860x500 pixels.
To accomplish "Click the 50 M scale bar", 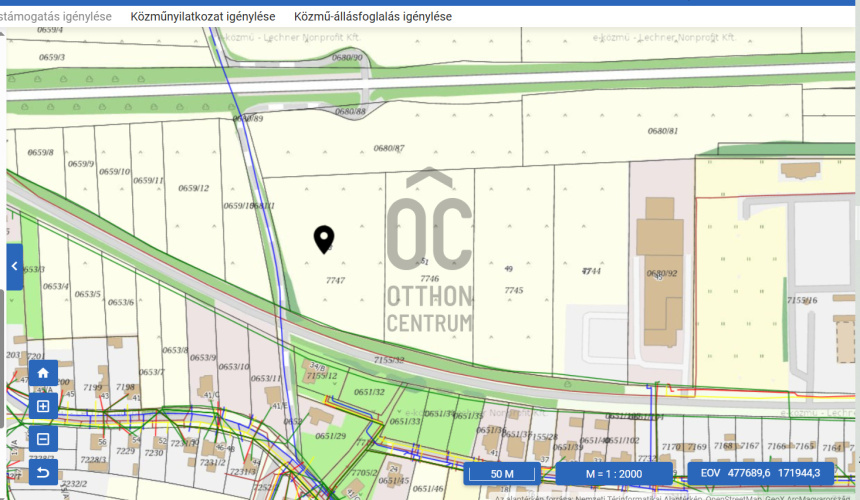I will [502, 474].
